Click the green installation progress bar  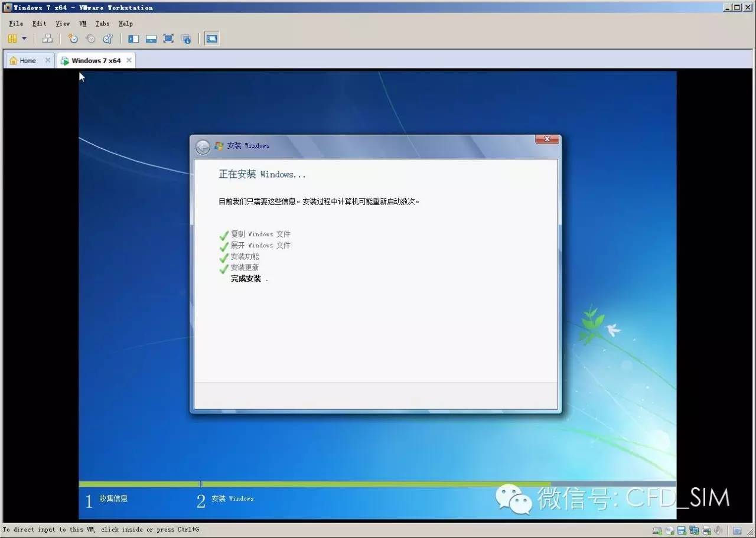[x=376, y=484]
